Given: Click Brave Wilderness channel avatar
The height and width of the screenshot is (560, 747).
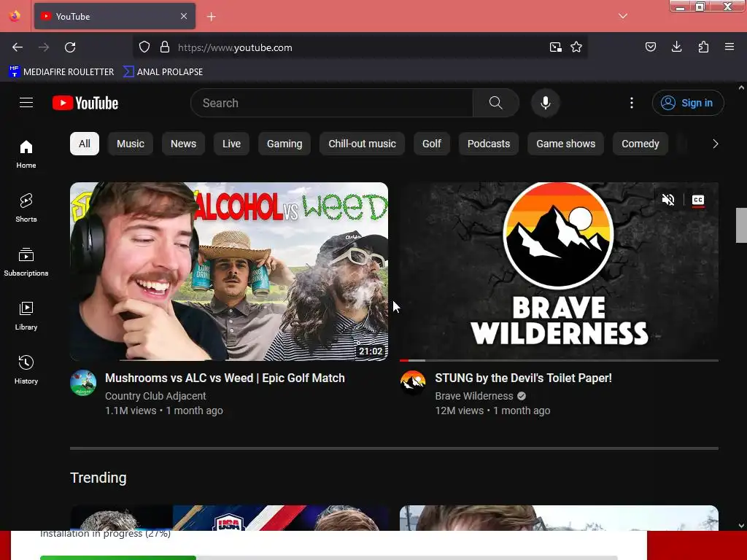Looking at the screenshot, I should click(x=413, y=383).
